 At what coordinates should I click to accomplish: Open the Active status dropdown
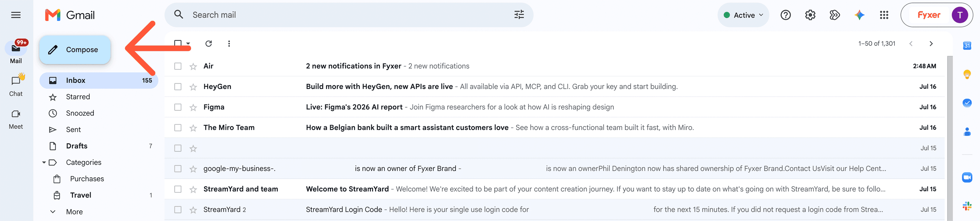(x=743, y=15)
